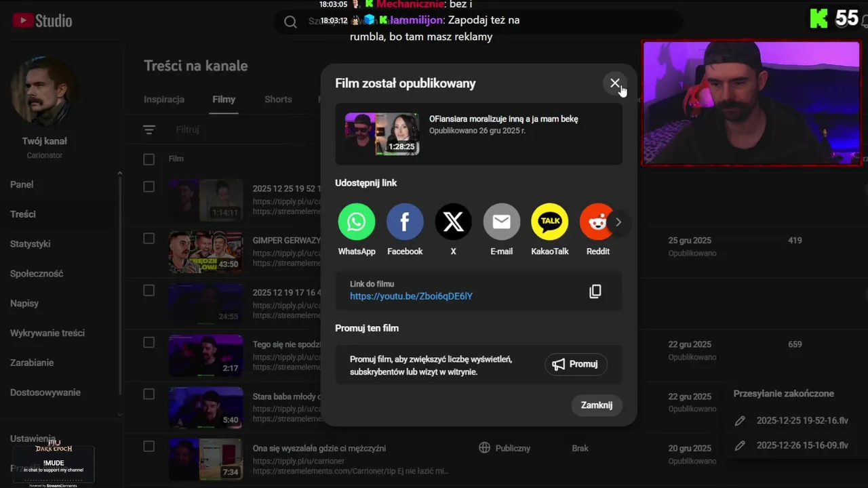This screenshot has height=488, width=868.
Task: Open Dostosowywanie in the sidebar
Action: 45,392
